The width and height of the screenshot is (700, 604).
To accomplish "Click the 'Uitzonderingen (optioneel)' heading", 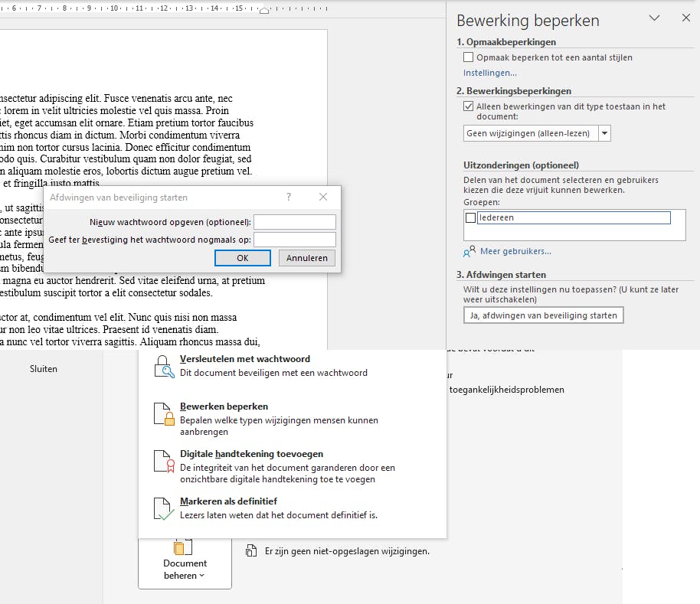I will tap(521, 165).
